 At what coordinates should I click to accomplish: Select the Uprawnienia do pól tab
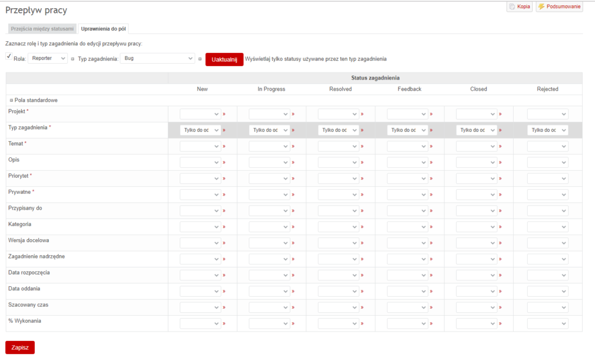tap(103, 29)
